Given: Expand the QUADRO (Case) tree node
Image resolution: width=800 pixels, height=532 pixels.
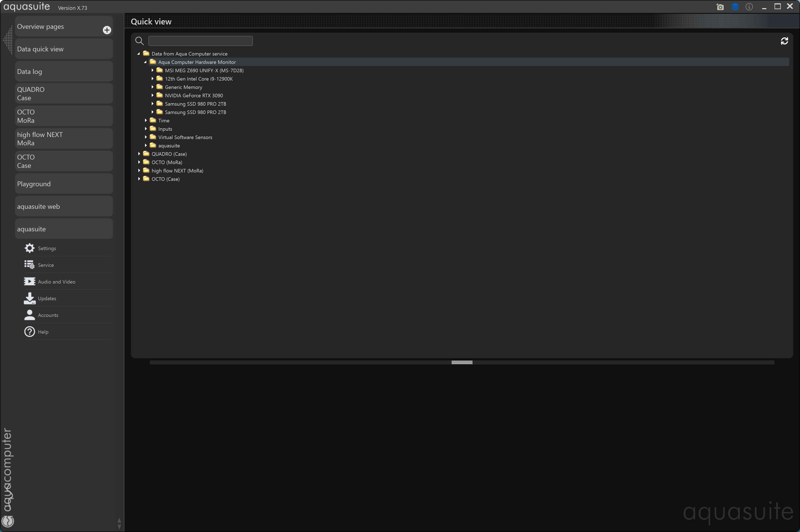Looking at the screenshot, I should pos(139,154).
